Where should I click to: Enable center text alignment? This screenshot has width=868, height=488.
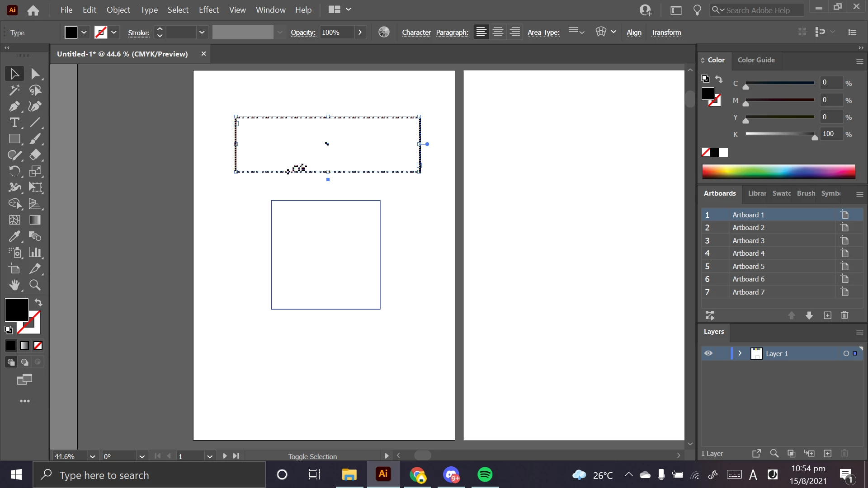498,32
